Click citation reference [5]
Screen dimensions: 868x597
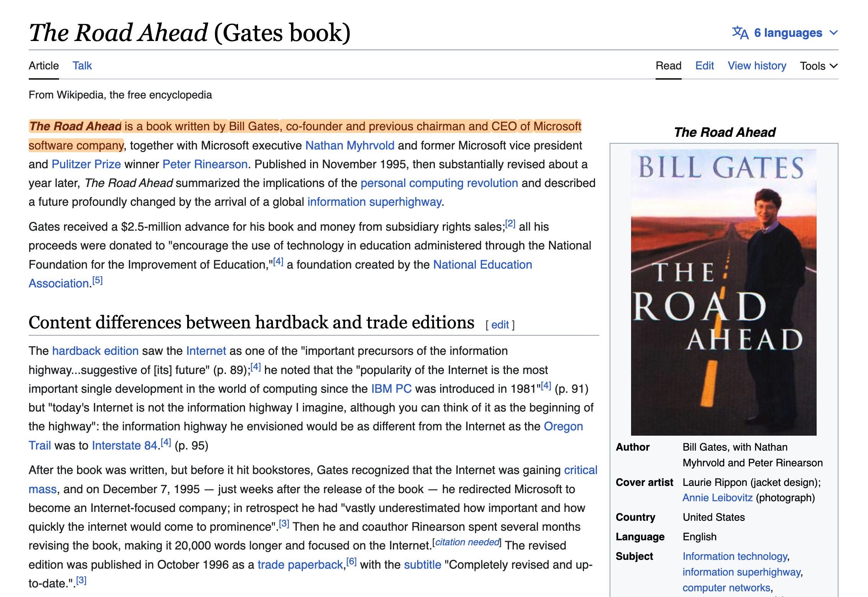pos(97,280)
